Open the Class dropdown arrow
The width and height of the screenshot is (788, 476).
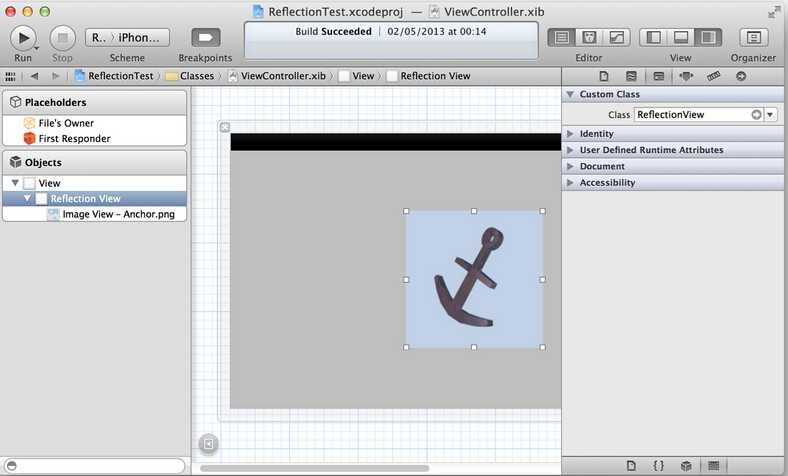[x=770, y=115]
